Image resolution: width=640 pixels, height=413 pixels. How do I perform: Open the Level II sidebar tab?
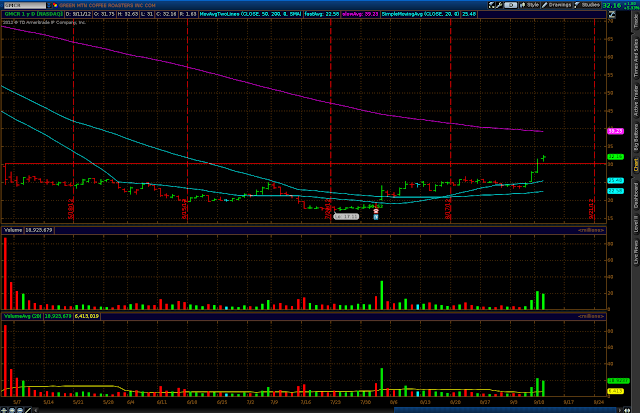click(636, 224)
